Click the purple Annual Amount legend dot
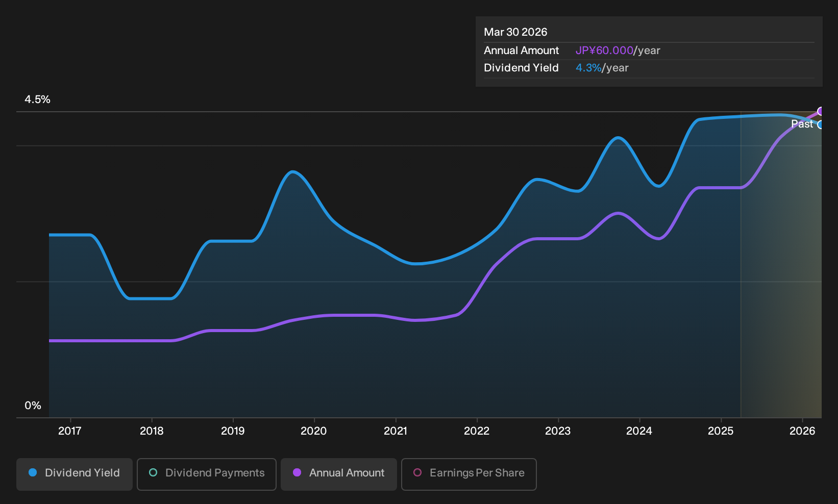Viewport: 838px width, 504px height. pyautogui.click(x=297, y=473)
